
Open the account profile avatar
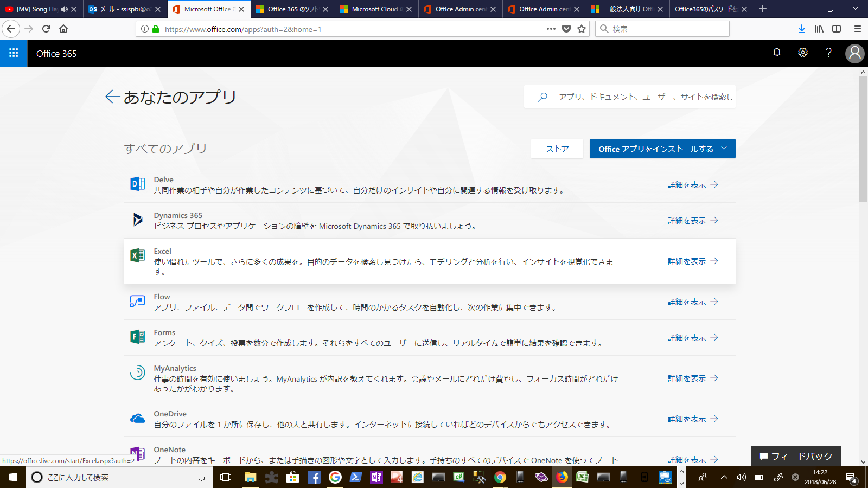(854, 53)
